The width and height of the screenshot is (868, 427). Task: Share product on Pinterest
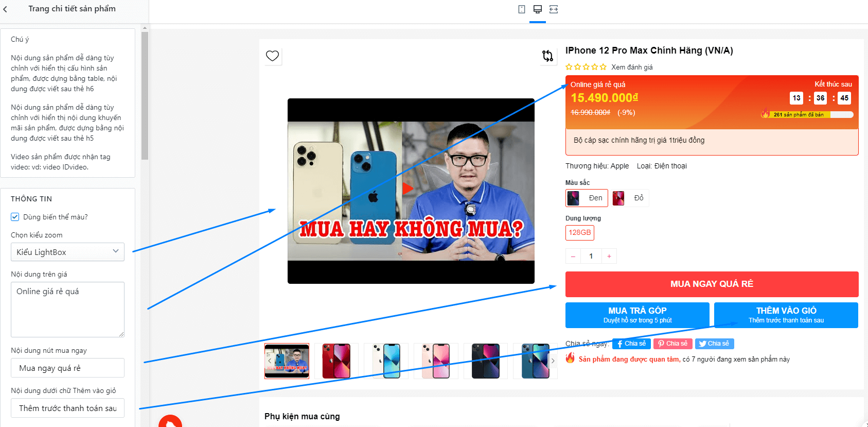673,344
